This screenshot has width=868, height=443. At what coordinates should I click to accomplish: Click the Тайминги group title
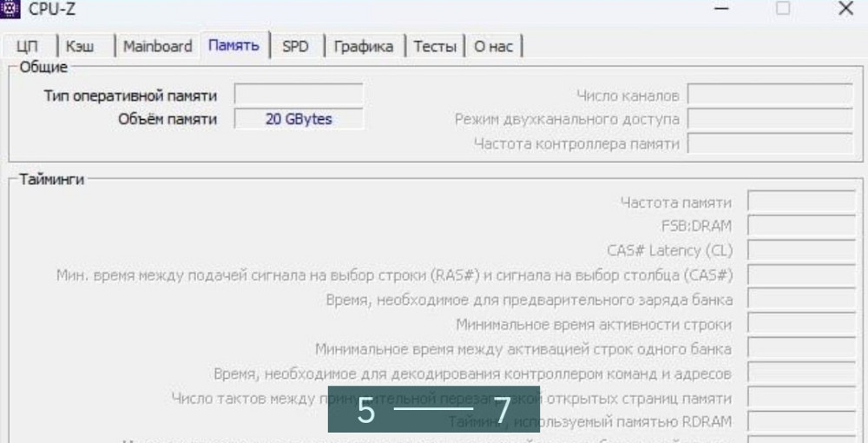tap(51, 180)
